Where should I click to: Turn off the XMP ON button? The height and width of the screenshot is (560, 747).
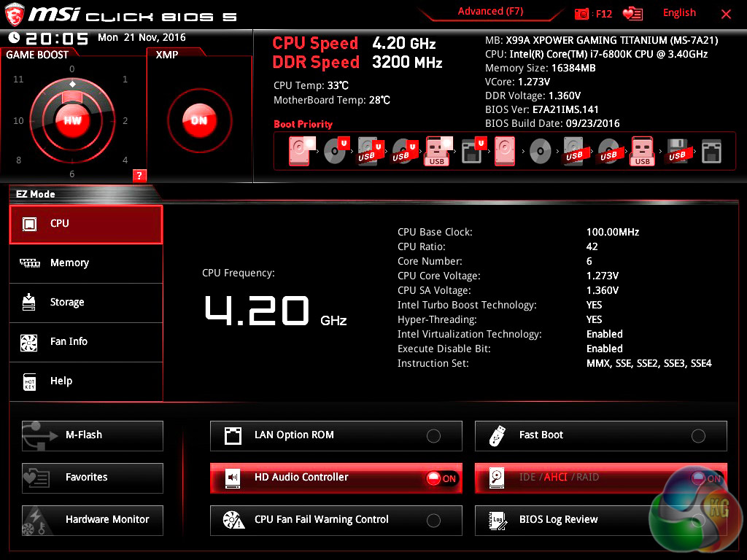[199, 120]
